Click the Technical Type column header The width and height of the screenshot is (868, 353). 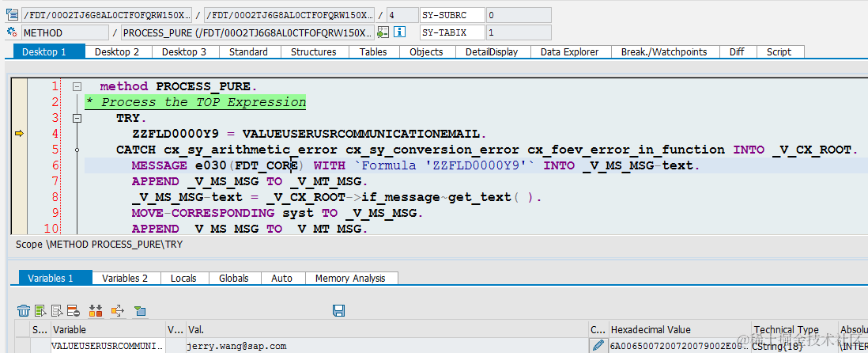point(795,330)
